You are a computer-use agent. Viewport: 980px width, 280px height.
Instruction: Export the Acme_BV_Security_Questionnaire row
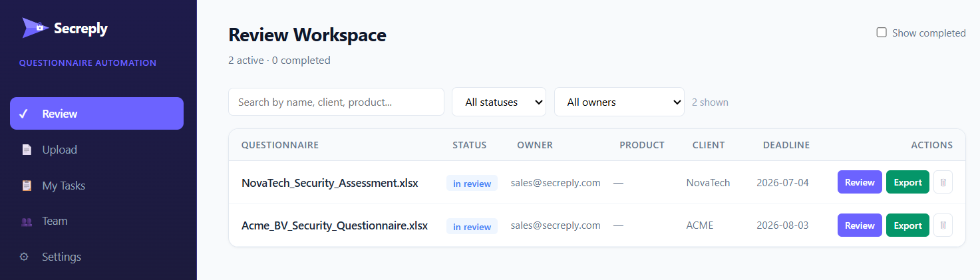[907, 225]
